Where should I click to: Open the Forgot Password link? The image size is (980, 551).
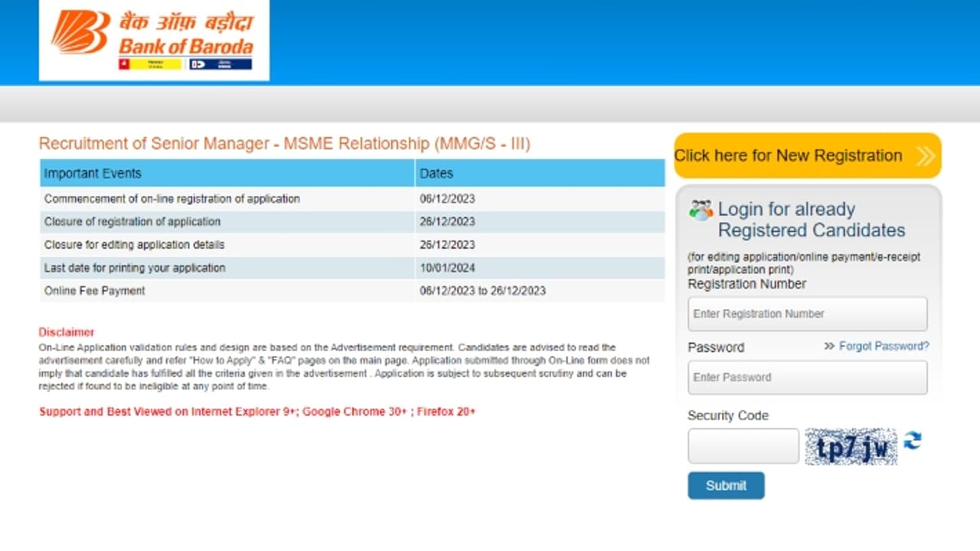(x=884, y=347)
